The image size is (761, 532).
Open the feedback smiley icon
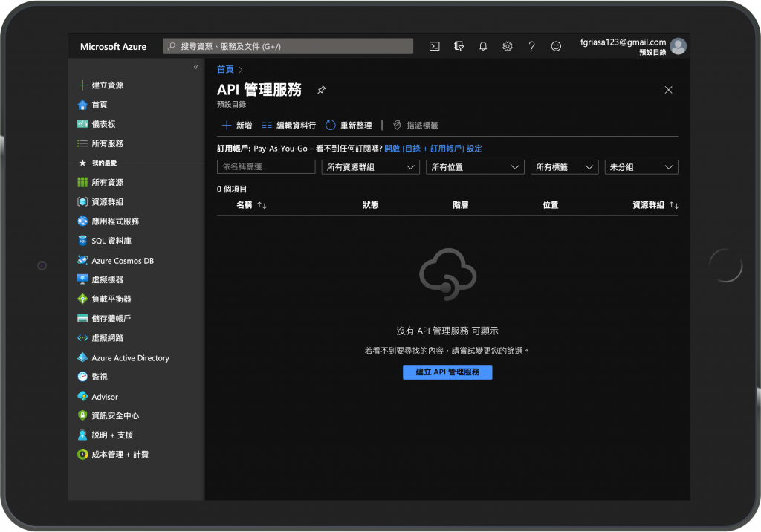click(556, 46)
